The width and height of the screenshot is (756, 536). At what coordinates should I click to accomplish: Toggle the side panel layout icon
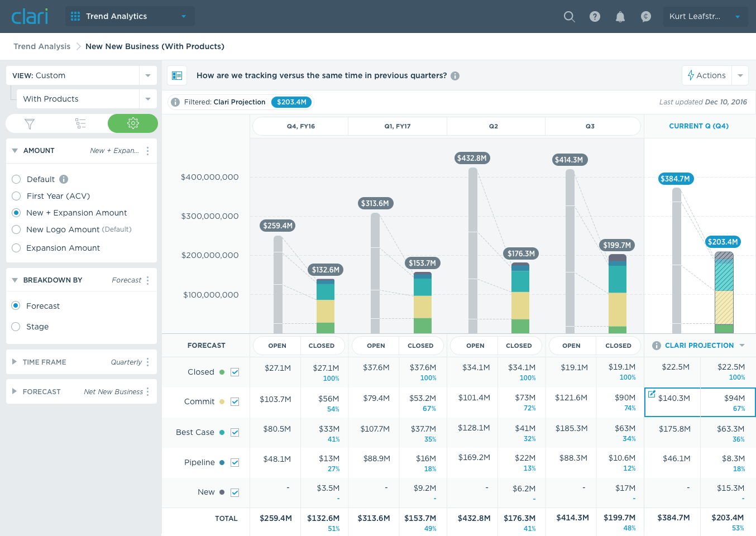click(x=177, y=75)
